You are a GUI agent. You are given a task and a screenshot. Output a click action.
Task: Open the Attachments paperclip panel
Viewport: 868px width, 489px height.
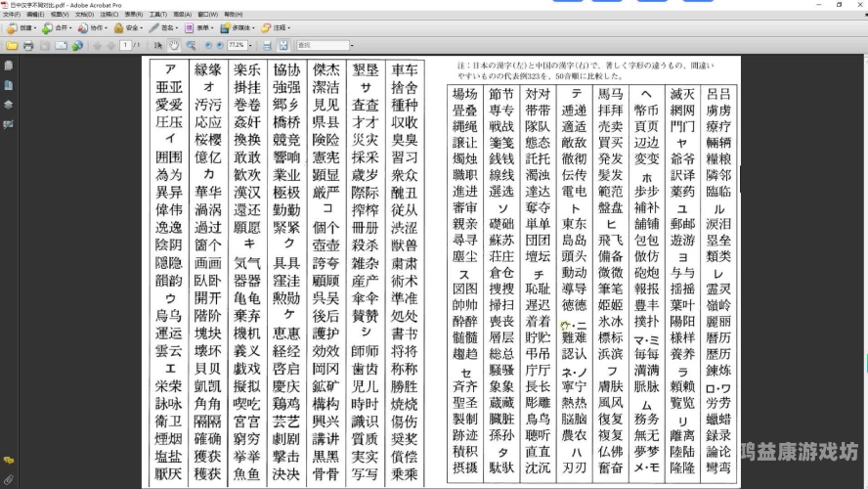coord(8,479)
